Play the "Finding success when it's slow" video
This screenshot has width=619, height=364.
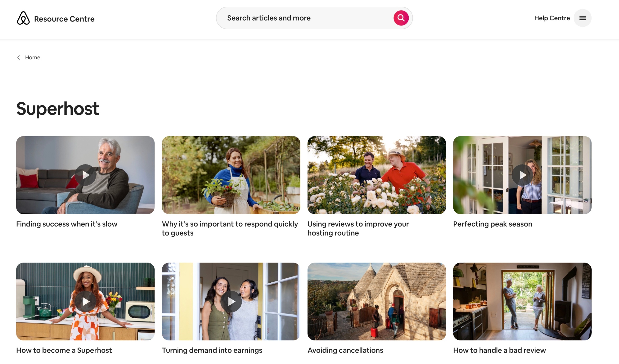coord(85,175)
